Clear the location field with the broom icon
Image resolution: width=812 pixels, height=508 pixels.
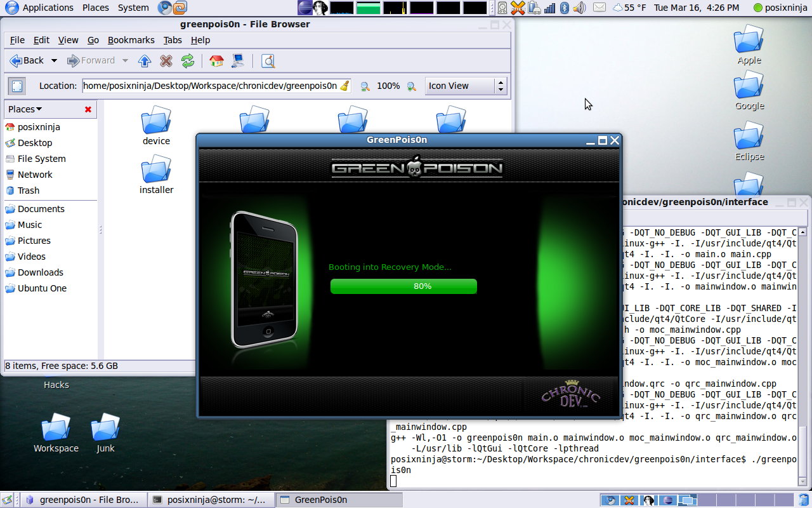tap(344, 86)
